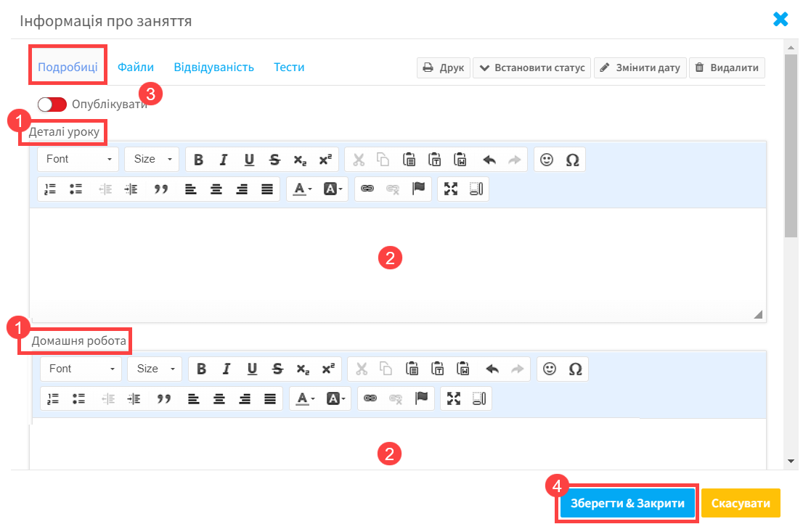Open text color picker in Деталі уроку editor
This screenshot has height=532, width=811.
click(303, 189)
